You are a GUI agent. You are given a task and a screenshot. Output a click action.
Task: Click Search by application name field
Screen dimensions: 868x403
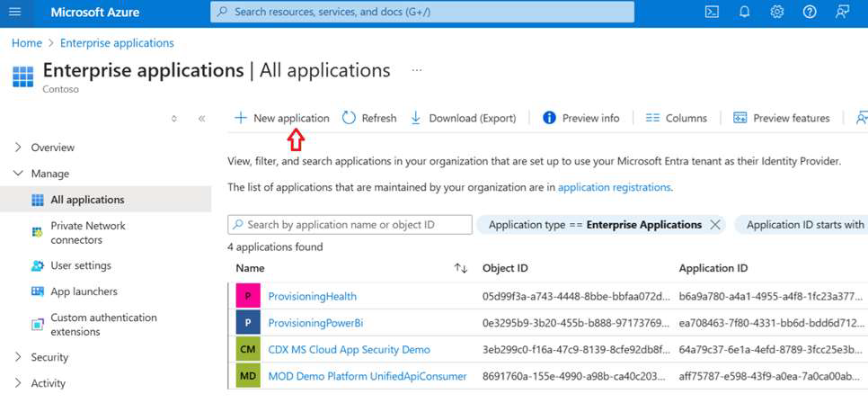(x=350, y=225)
